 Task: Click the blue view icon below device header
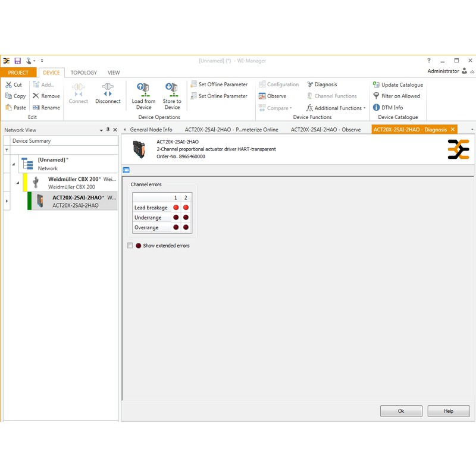126,170
